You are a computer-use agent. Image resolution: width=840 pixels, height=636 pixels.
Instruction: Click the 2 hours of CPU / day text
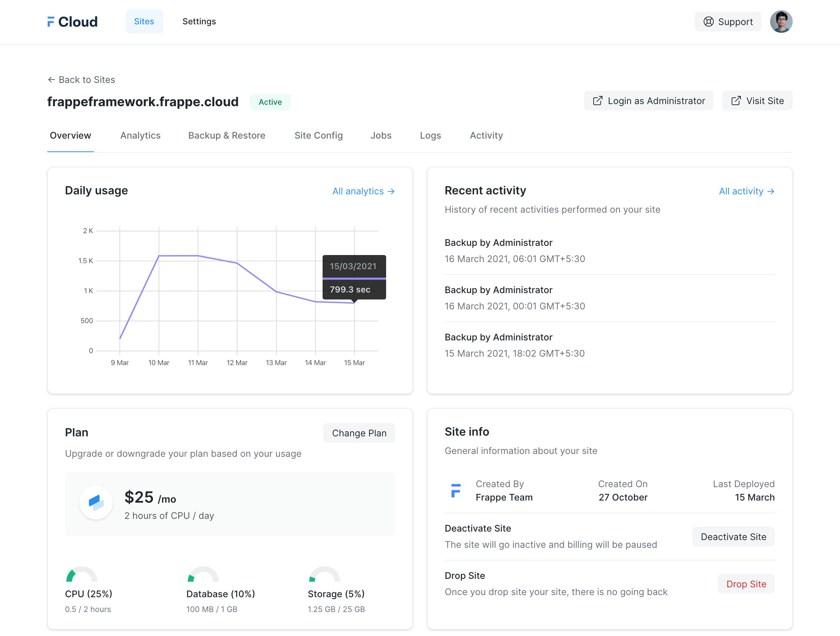169,516
